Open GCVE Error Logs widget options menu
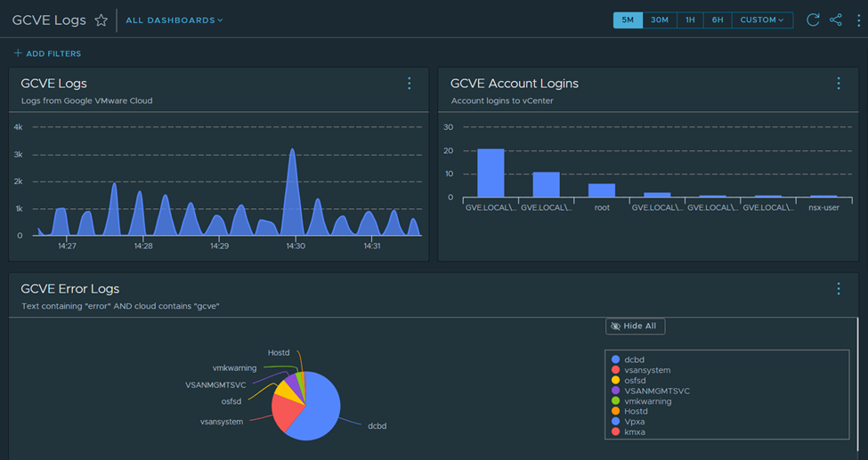The width and height of the screenshot is (868, 460). 839,289
